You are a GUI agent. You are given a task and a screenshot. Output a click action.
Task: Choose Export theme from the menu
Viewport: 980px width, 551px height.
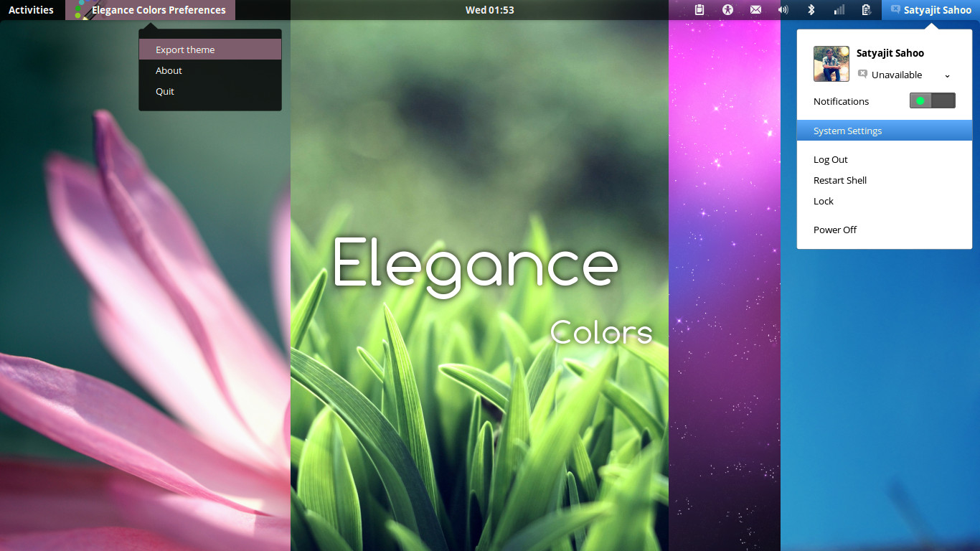click(185, 49)
